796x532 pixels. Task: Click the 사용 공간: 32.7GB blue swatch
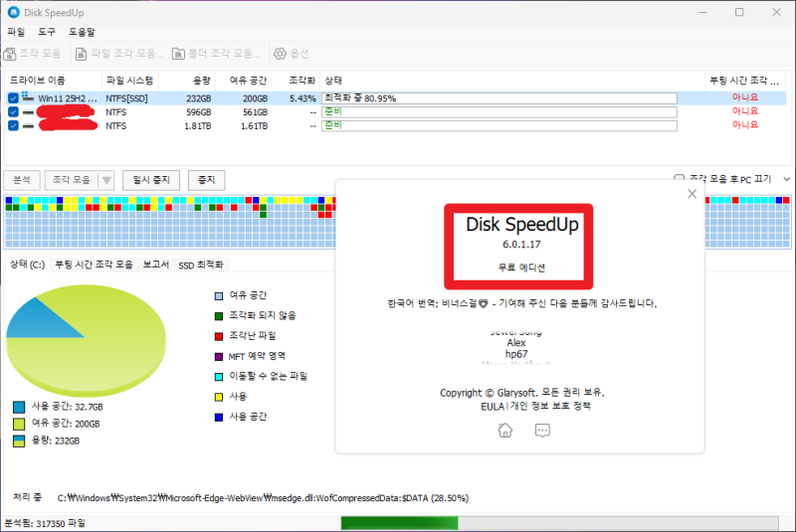coord(19,407)
